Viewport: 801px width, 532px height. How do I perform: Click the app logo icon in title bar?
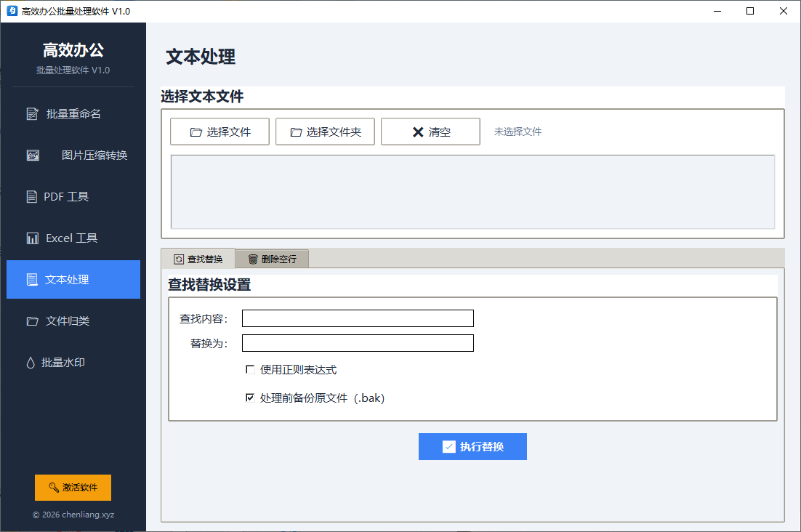12,11
